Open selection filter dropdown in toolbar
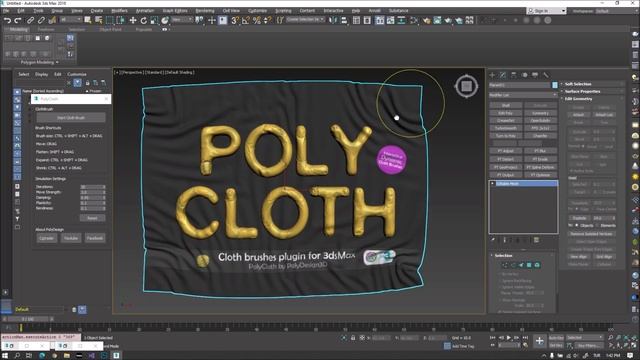The height and width of the screenshot is (360, 640). pyautogui.click(x=71, y=20)
